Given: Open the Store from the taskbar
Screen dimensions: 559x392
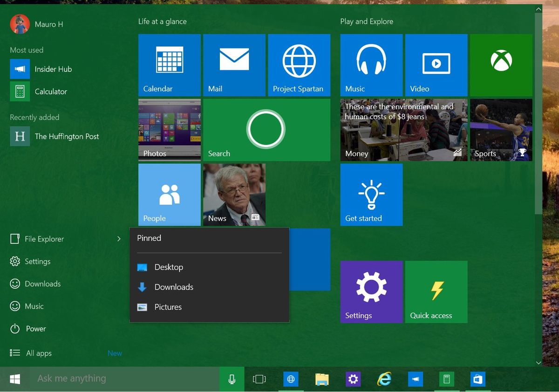Looking at the screenshot, I should tap(478, 379).
